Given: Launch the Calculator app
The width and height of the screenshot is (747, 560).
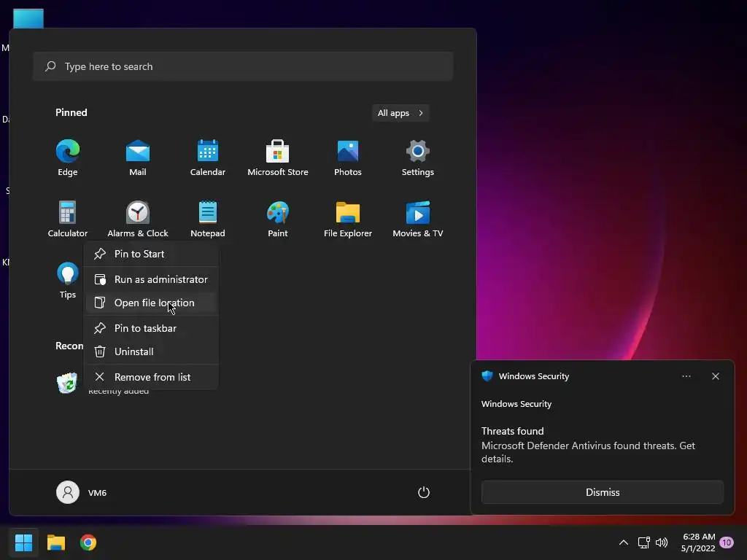Looking at the screenshot, I should 68,219.
